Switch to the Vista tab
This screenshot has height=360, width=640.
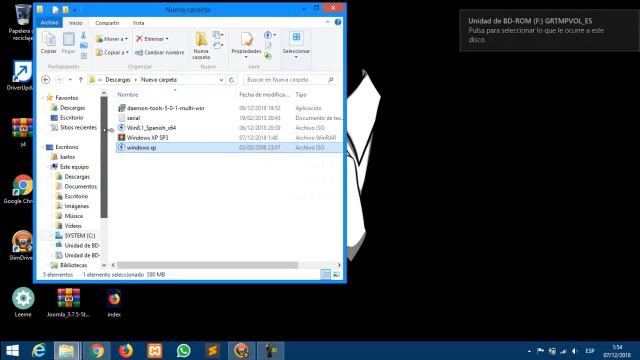tap(138, 23)
